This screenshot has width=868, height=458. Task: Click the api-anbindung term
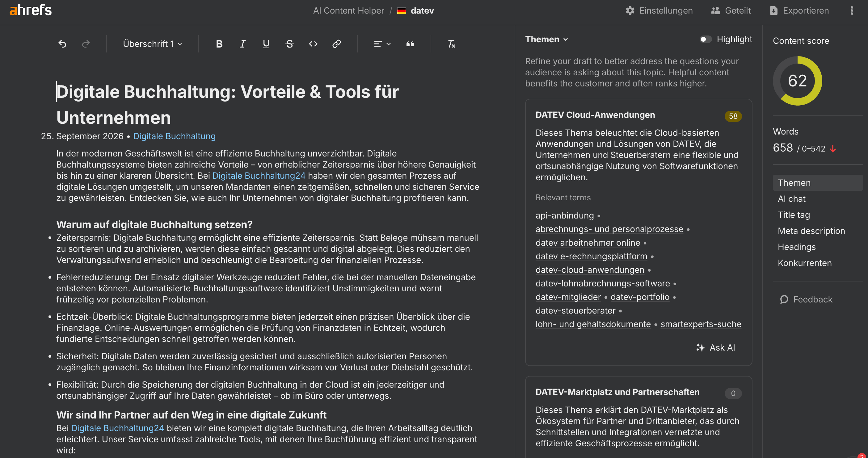tap(564, 215)
